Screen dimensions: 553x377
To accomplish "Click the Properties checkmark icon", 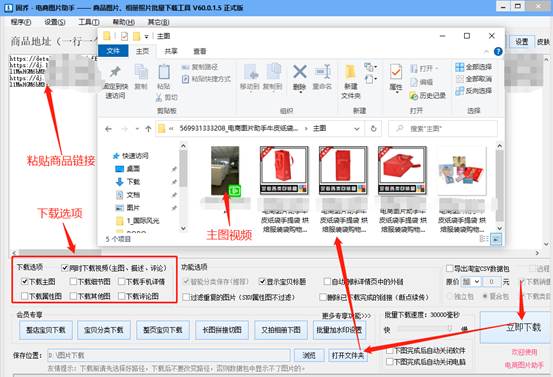I will tap(396, 72).
